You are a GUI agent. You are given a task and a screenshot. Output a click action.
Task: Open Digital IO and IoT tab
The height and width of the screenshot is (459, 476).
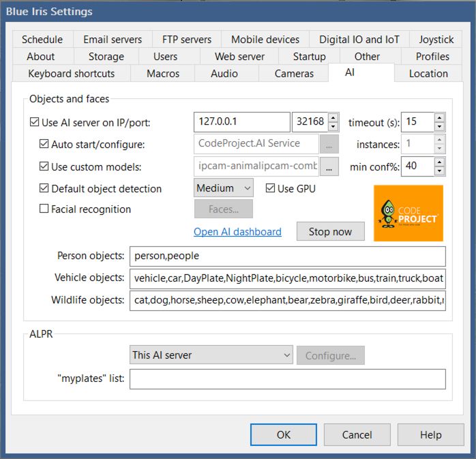359,39
